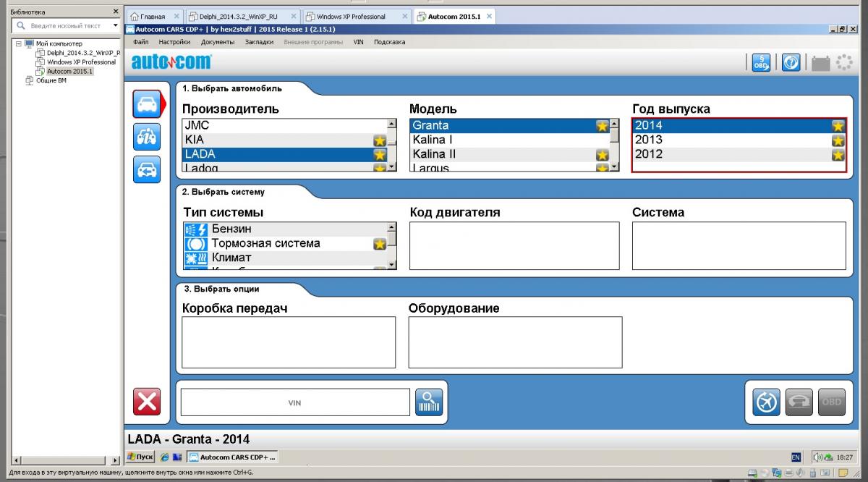Toggle the favorite star on the 2014 row
This screenshot has height=482, width=868.
[838, 126]
